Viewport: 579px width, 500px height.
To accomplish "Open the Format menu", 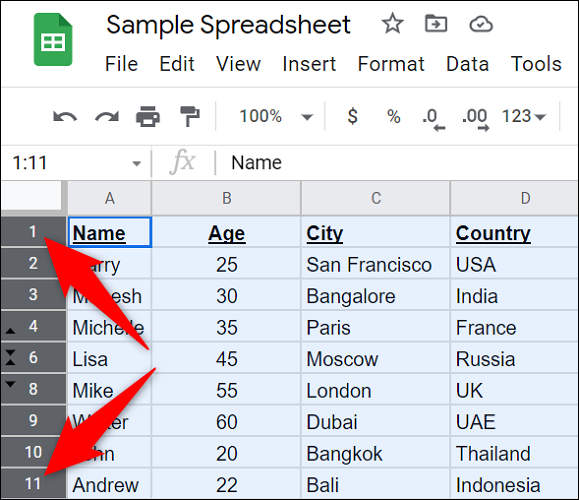I will [391, 64].
